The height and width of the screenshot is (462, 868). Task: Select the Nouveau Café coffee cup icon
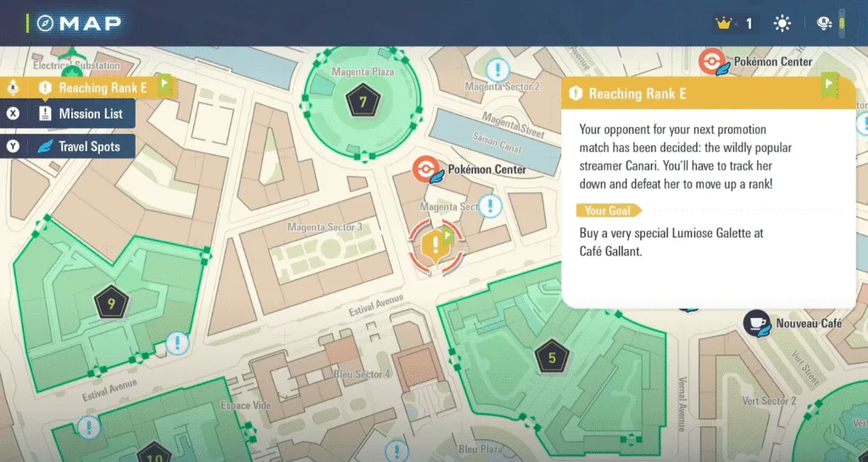coord(756,322)
